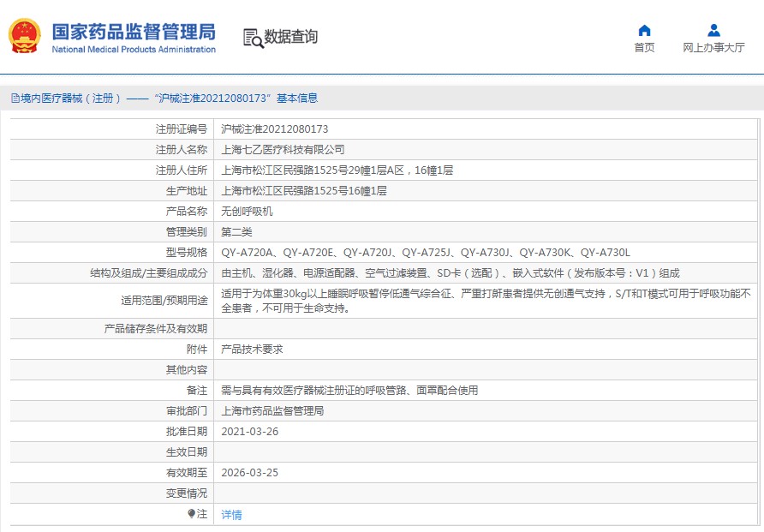Click the 注册人名称 row label

[182, 150]
